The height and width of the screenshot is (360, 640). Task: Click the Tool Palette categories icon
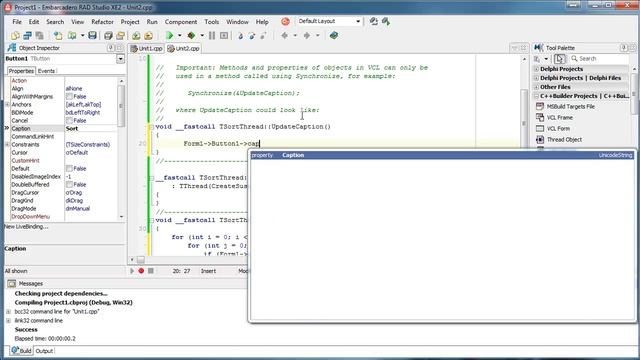[x=537, y=59]
